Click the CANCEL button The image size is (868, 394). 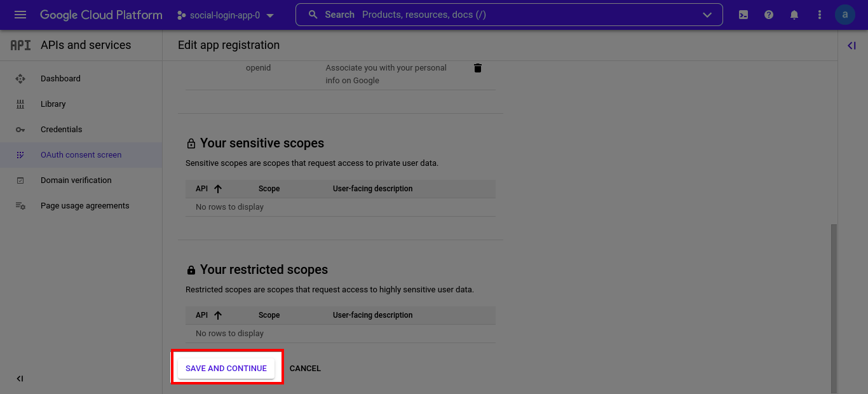(x=305, y=369)
